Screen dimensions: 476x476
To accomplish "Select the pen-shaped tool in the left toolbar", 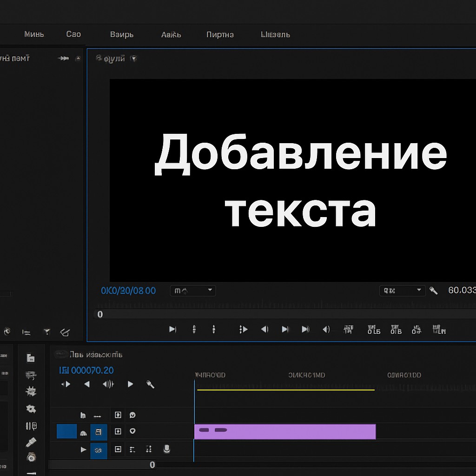I will 31,442.
